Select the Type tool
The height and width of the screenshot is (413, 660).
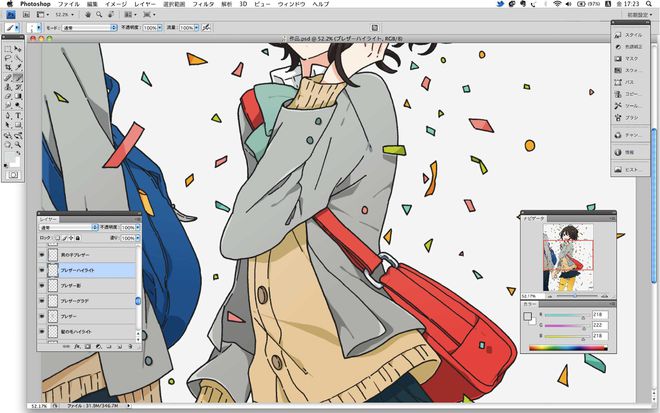pyautogui.click(x=18, y=115)
